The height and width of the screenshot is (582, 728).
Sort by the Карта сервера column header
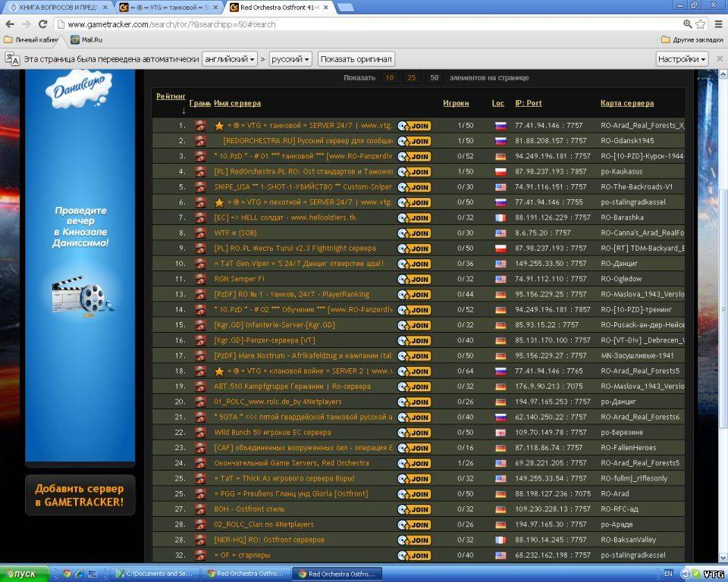[x=627, y=104]
